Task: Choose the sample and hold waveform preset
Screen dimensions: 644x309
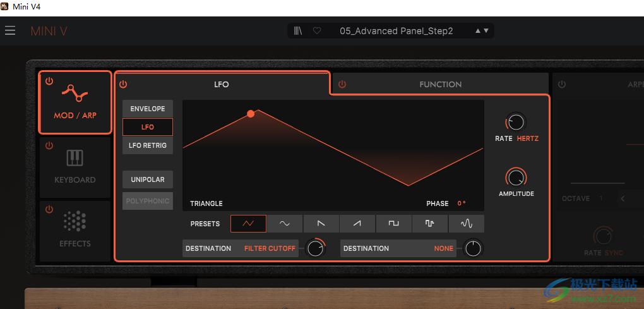Action: (x=430, y=224)
